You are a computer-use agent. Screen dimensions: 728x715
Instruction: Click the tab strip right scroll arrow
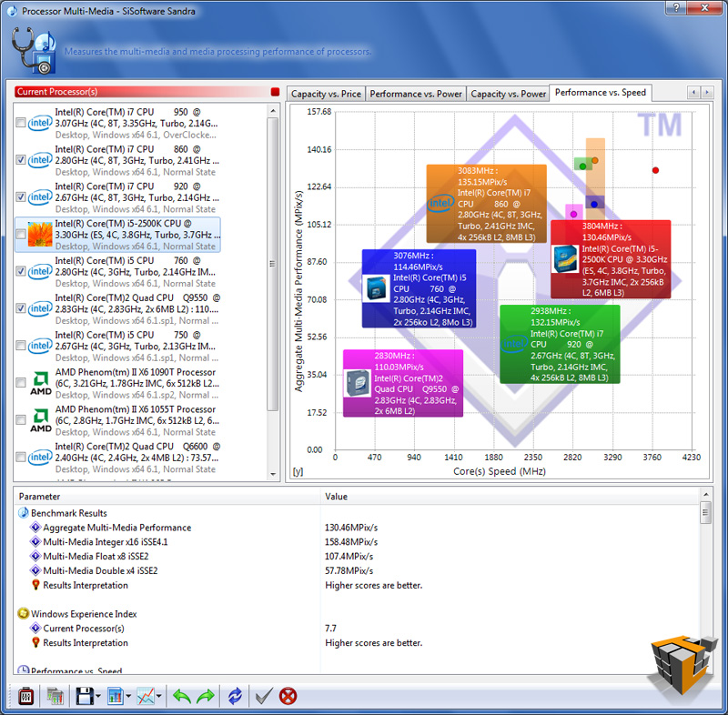click(x=707, y=93)
